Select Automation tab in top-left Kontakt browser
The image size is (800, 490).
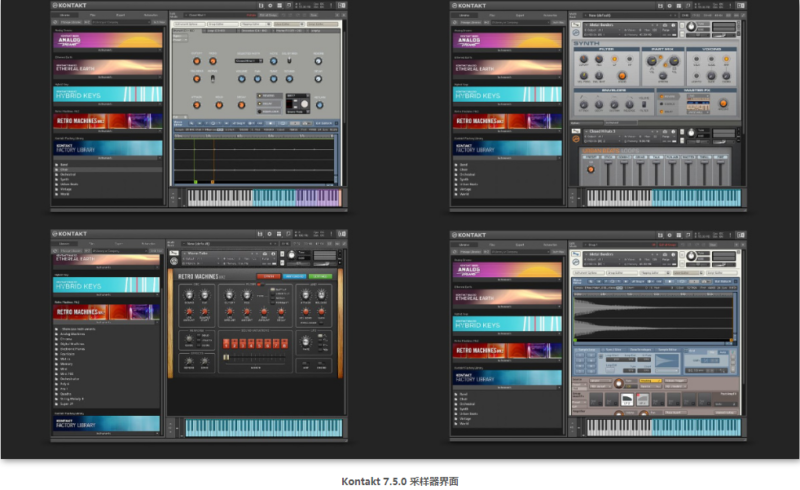(x=150, y=15)
